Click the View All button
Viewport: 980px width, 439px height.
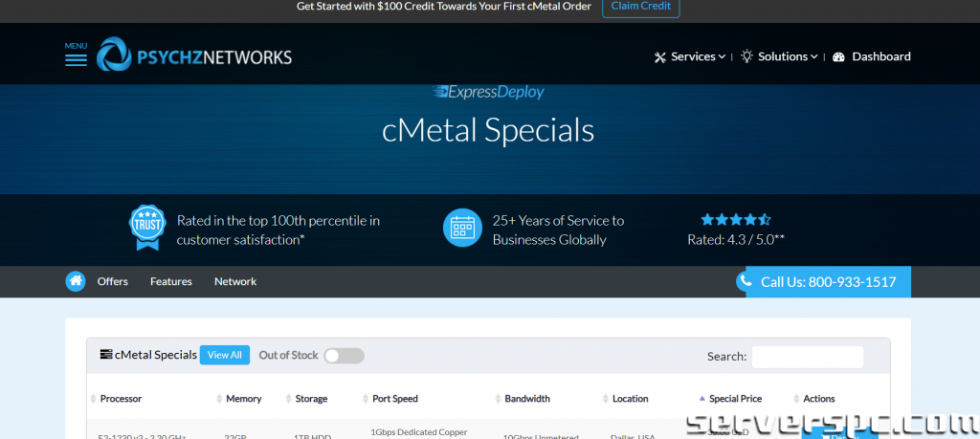pos(224,355)
